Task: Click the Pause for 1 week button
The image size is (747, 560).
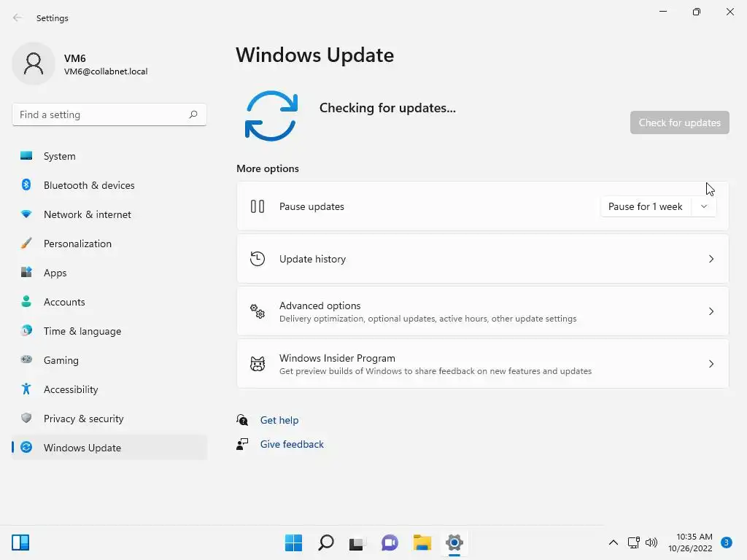Action: [646, 206]
